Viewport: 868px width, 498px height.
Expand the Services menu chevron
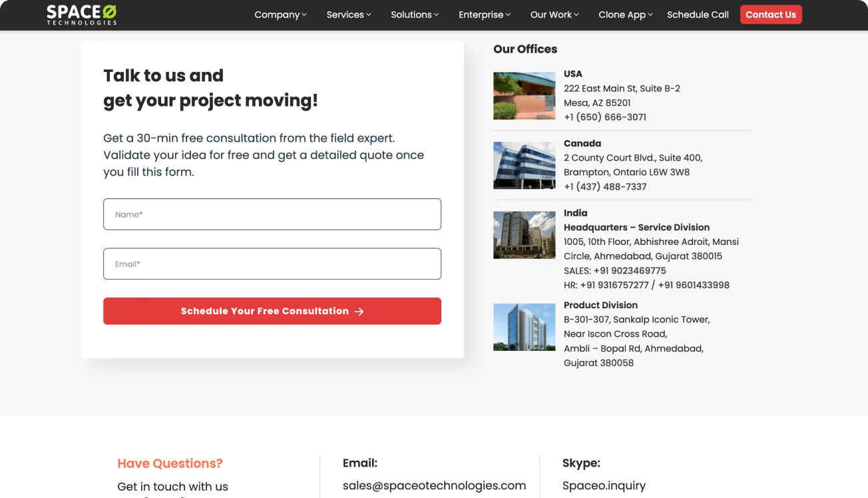[369, 15]
